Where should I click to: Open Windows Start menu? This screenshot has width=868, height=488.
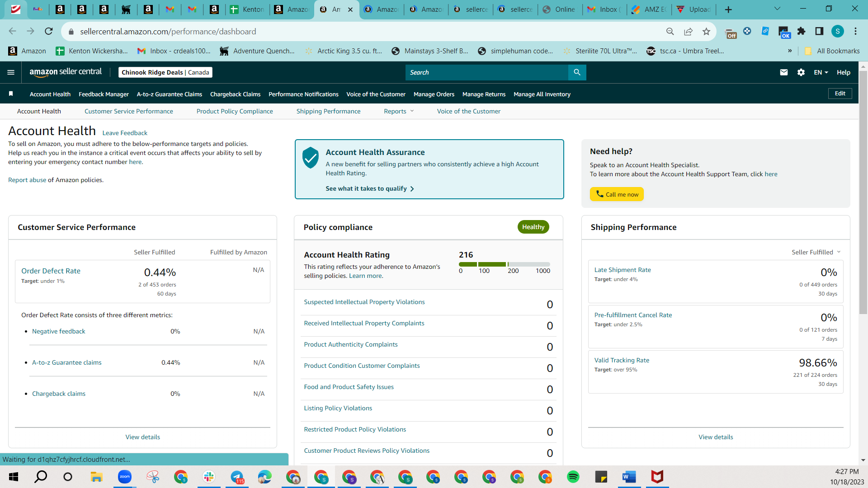tap(14, 477)
